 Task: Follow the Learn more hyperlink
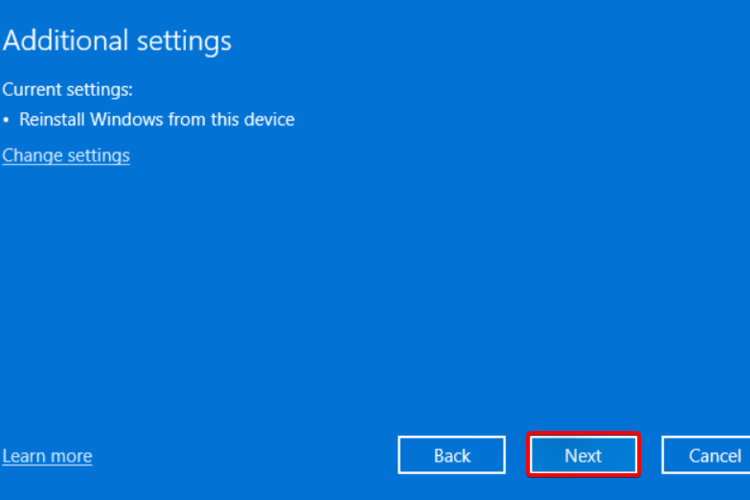tap(47, 456)
